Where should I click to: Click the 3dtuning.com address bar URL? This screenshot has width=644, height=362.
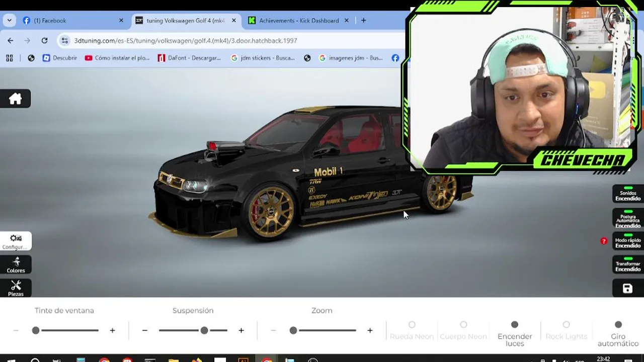tap(186, 40)
